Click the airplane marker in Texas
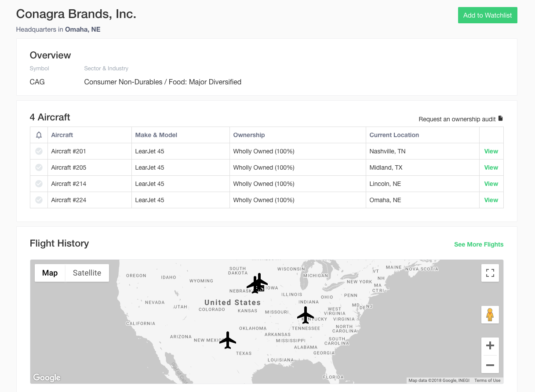 [x=228, y=340]
